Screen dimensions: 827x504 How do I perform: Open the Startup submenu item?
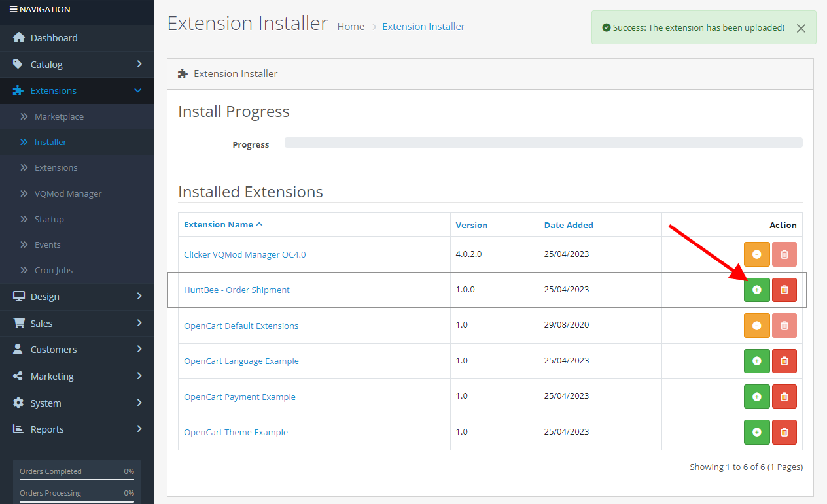(49, 219)
